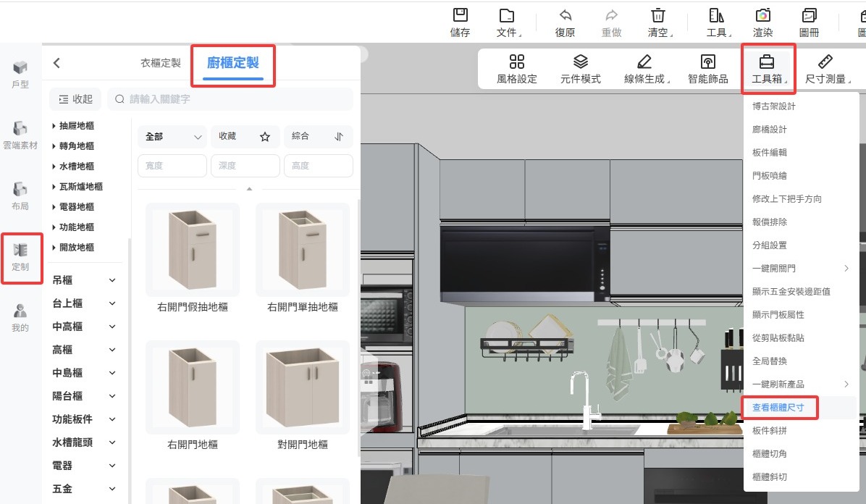Open the 全部 filter dropdown
Image resolution: width=866 pixels, height=504 pixels.
click(x=172, y=136)
